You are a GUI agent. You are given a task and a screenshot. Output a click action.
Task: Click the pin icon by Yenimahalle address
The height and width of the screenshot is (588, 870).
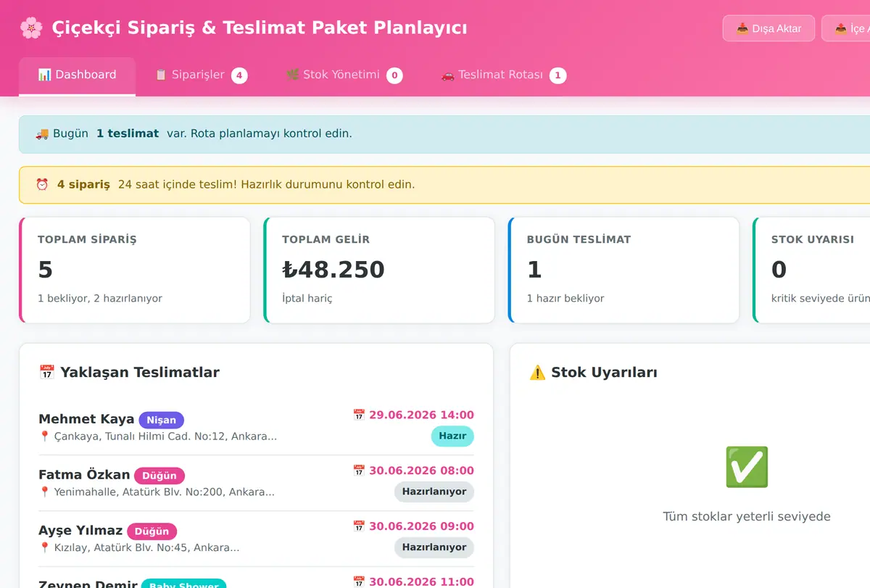44,492
